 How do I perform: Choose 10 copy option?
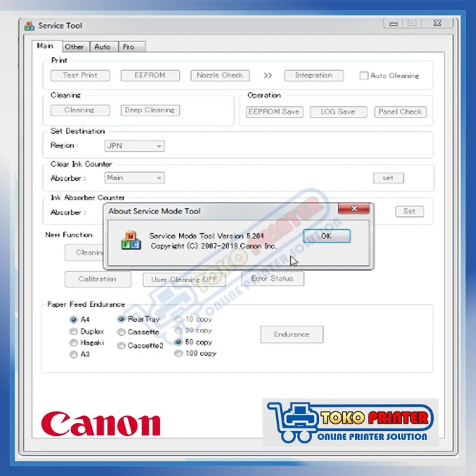[x=178, y=319]
